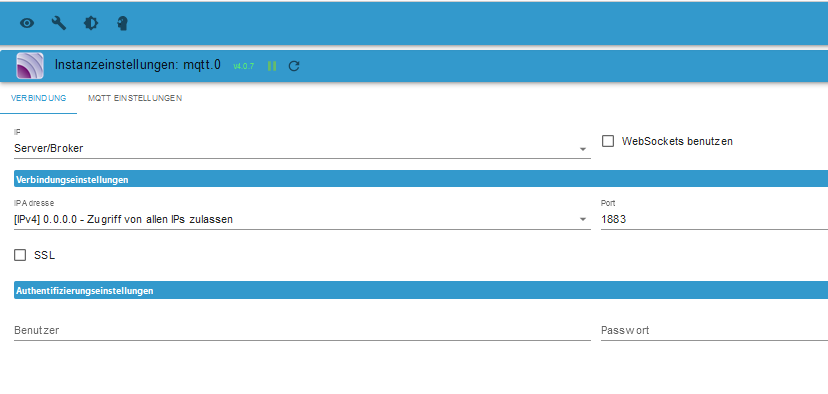Click the Instanzeinstellungen: mqtt.0 title

click(138, 65)
